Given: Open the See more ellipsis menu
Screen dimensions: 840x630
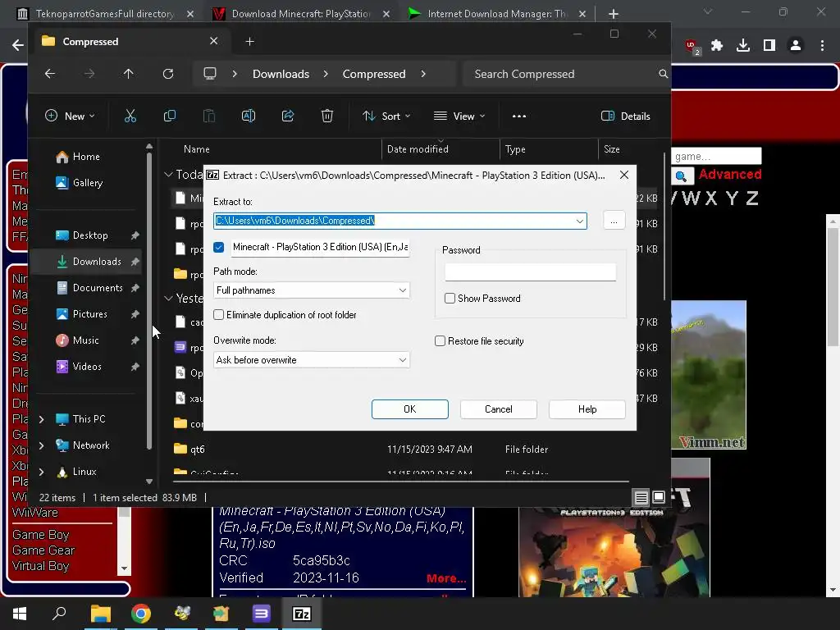Looking at the screenshot, I should click(518, 116).
